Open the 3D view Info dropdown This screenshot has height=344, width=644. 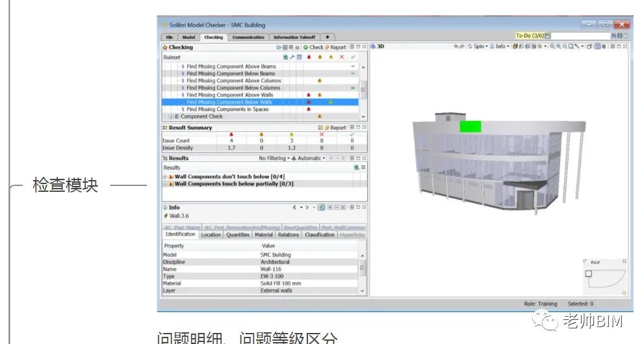tap(500, 46)
